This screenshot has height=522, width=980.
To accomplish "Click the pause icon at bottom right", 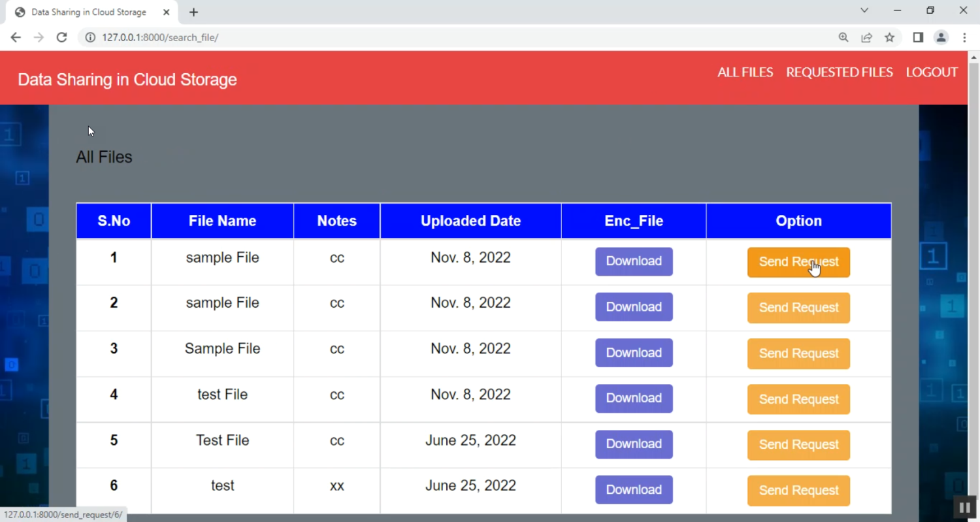I will point(964,507).
